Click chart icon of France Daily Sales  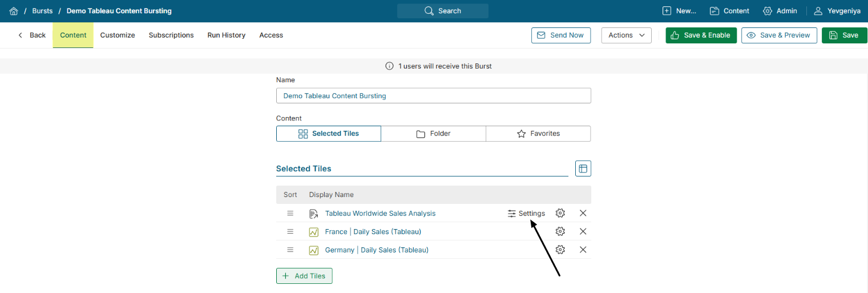pyautogui.click(x=313, y=232)
